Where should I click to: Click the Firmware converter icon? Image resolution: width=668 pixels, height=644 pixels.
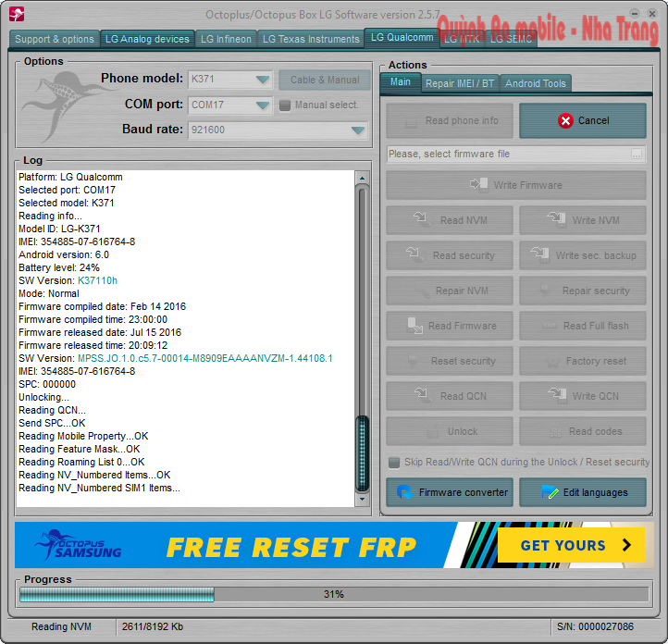pyautogui.click(x=404, y=492)
